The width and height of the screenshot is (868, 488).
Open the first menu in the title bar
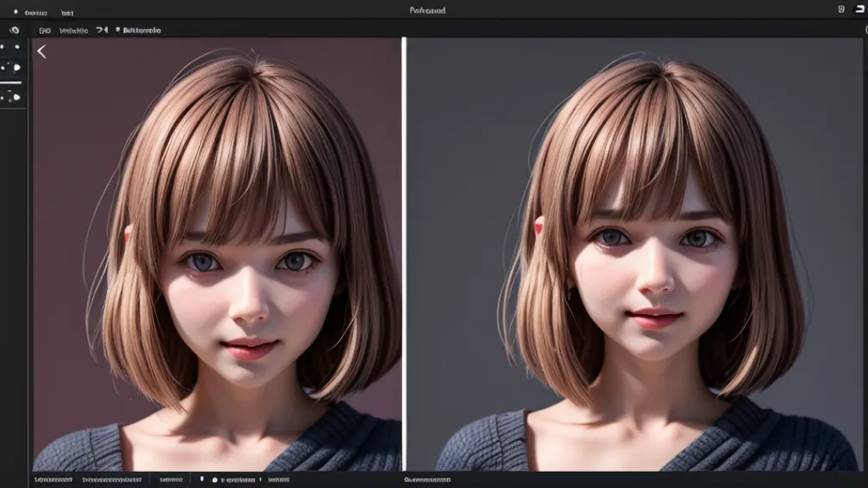pyautogui.click(x=36, y=12)
